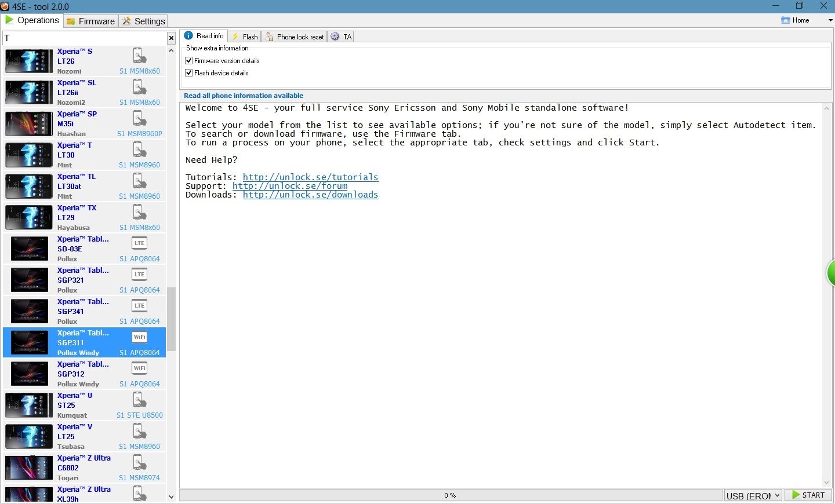
Task: Click the log panel scroll-down arrow
Action: tap(827, 483)
